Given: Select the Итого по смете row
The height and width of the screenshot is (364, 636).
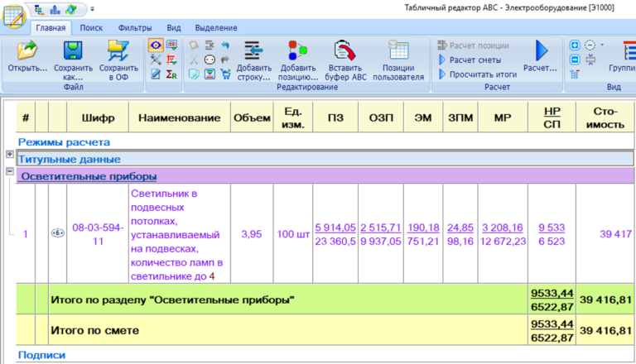Looking at the screenshot, I should (325, 330).
